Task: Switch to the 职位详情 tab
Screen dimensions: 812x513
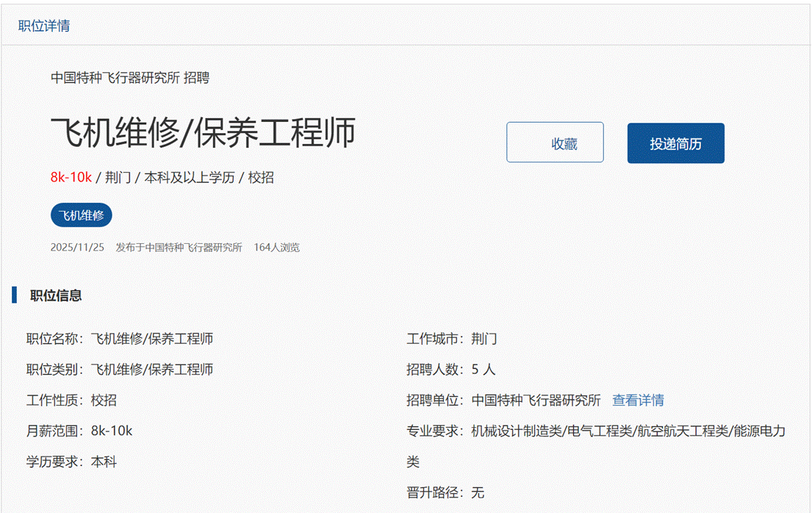Action: tap(44, 26)
